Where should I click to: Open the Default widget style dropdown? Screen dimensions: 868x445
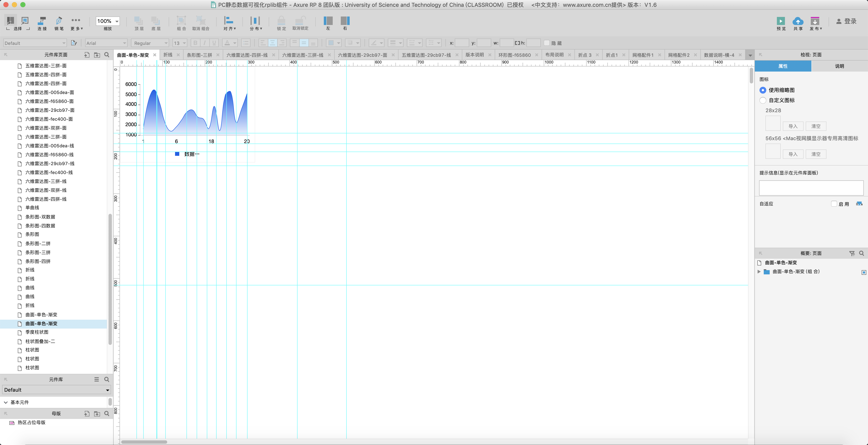(x=35, y=43)
